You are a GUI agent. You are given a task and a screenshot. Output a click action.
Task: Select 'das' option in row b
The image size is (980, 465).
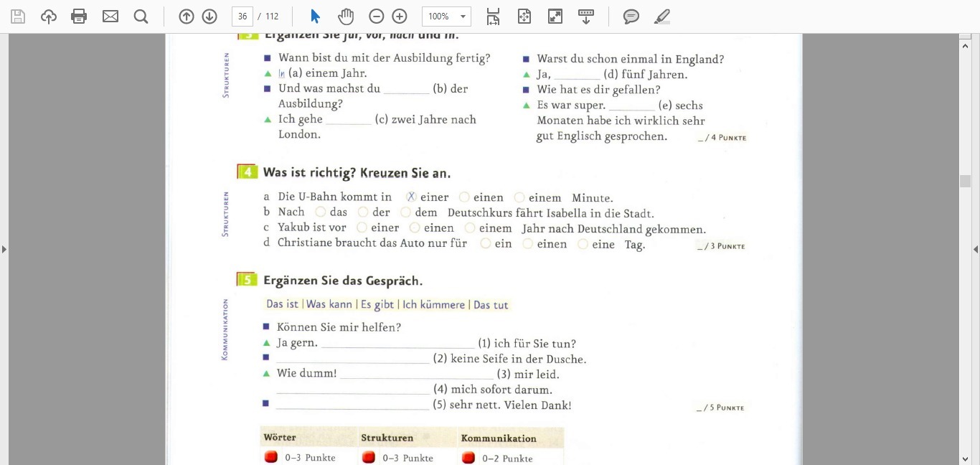point(321,212)
